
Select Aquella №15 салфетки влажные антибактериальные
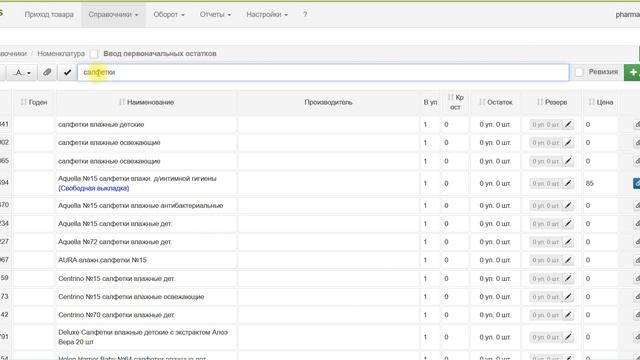tap(140, 205)
